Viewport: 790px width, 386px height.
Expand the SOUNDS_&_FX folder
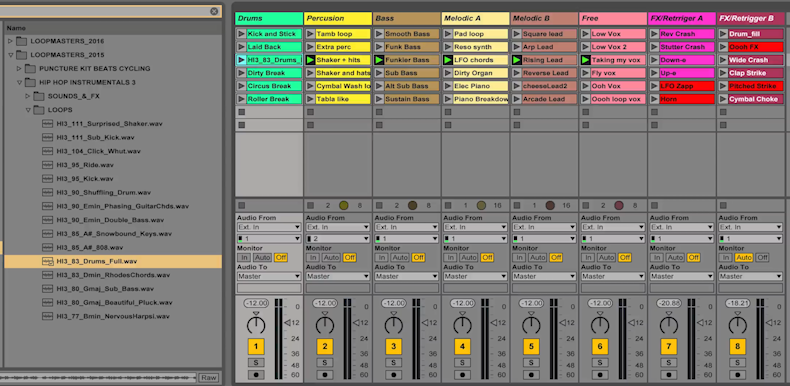tap(28, 96)
